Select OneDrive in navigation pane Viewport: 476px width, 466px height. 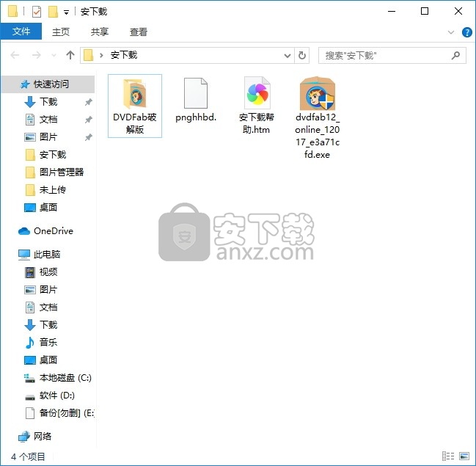(x=45, y=231)
